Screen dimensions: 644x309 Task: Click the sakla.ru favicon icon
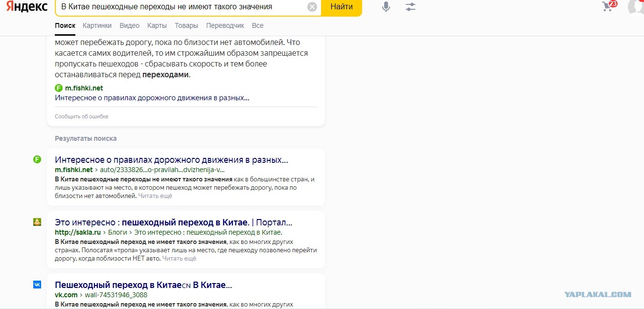(37, 222)
